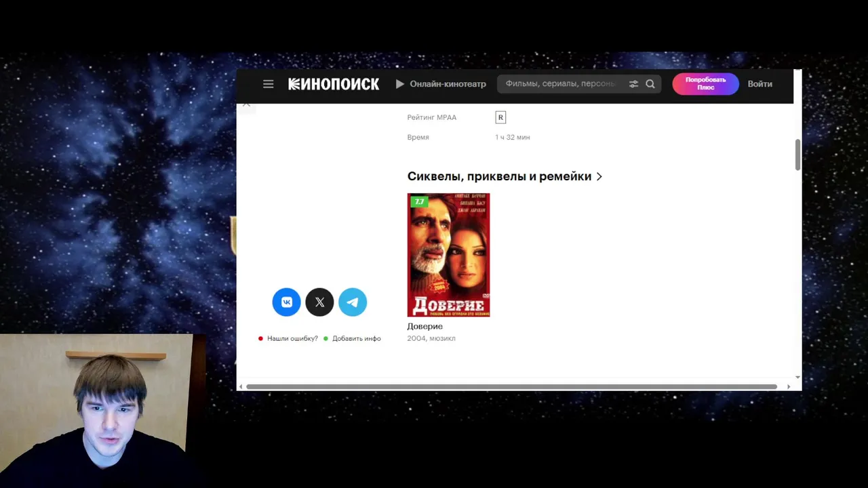868x488 pixels.
Task: Open advanced search filters icon
Action: pyautogui.click(x=633, y=84)
